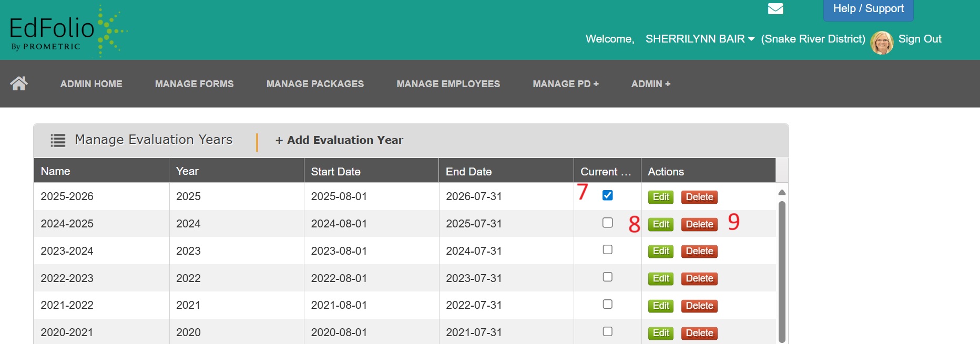This screenshot has width=980, height=344.
Task: Click the table vertical scrollbar thumb
Action: [782, 272]
